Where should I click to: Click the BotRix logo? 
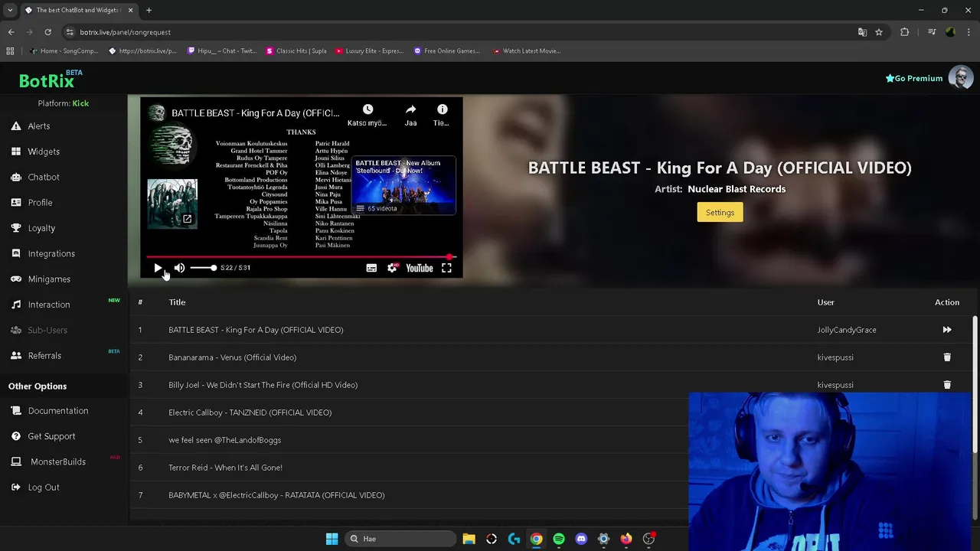point(47,80)
